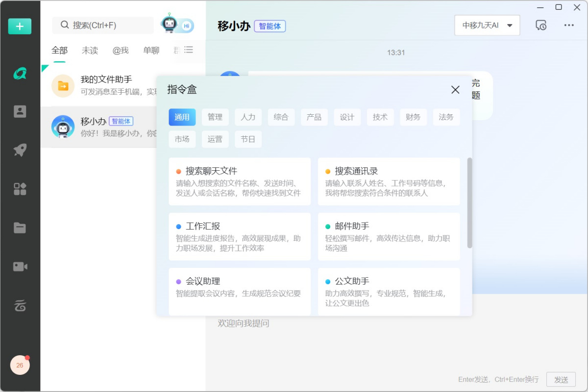Switch to the 未读 tab

[x=90, y=51]
